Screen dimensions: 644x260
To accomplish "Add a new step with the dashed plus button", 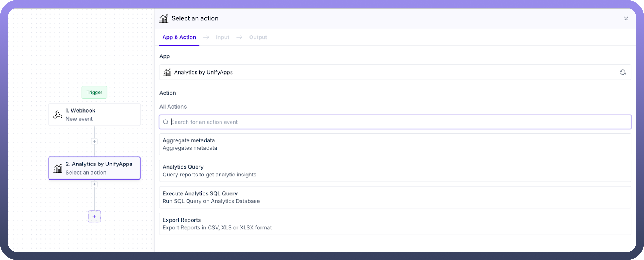I will pos(94,216).
